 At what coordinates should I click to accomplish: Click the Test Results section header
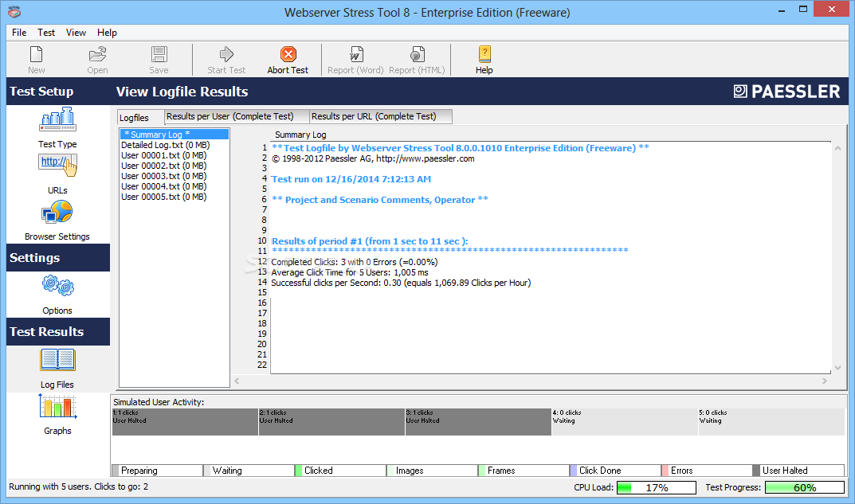click(x=58, y=332)
